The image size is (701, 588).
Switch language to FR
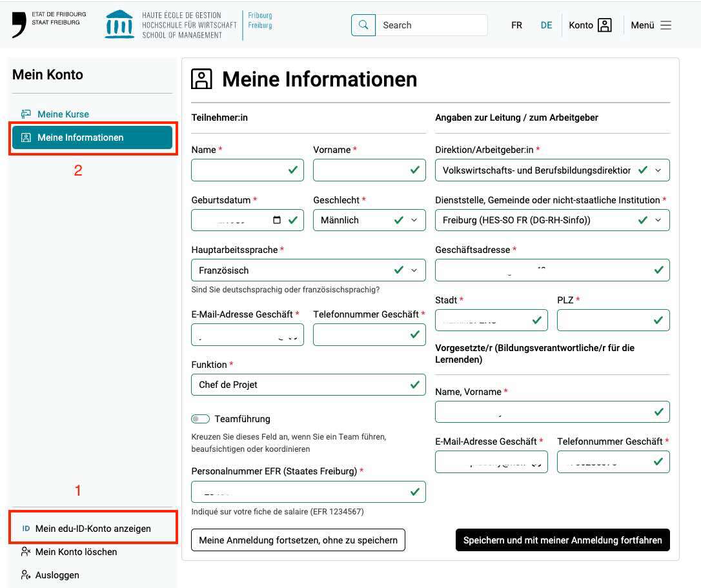coord(516,25)
